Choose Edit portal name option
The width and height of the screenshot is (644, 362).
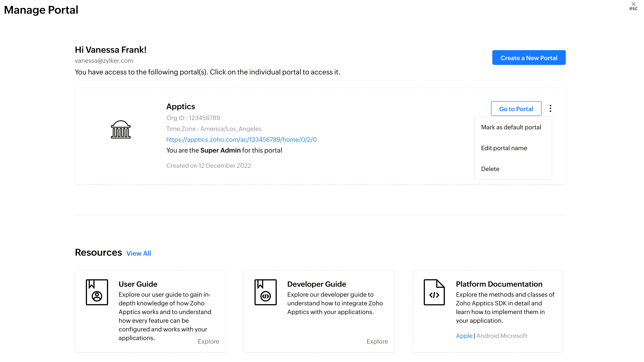point(504,148)
